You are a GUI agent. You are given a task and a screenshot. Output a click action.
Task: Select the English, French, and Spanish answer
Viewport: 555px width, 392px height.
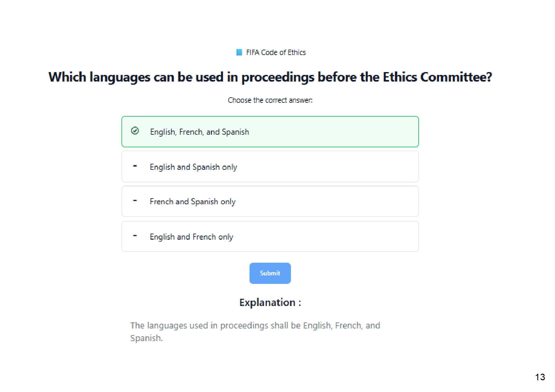270,132
